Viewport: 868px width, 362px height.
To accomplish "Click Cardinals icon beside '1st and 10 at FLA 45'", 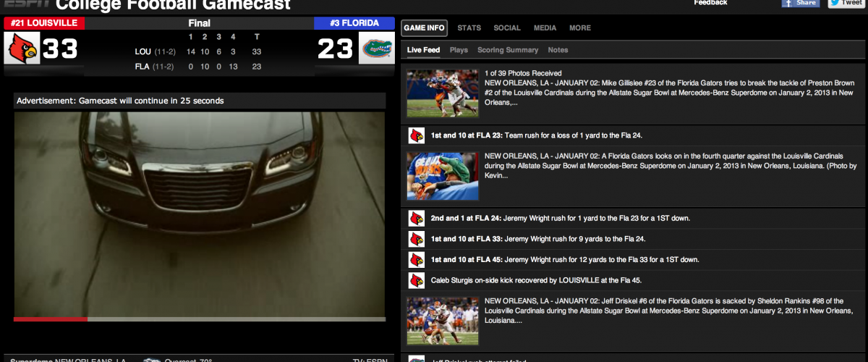I will pos(416,259).
